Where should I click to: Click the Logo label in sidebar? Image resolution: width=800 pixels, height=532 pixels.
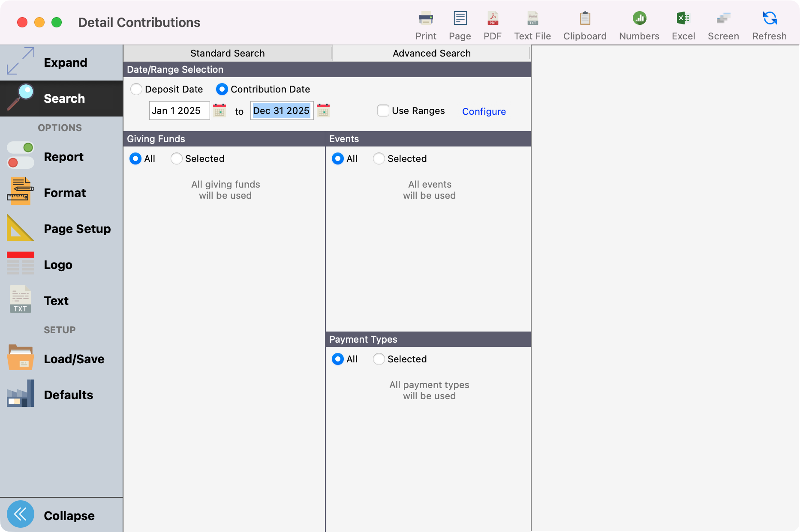click(58, 265)
